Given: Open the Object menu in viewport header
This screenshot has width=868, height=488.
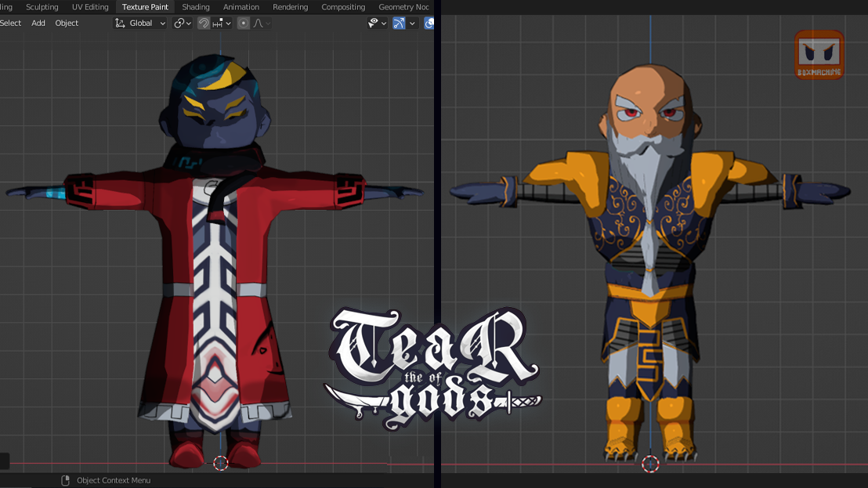Looking at the screenshot, I should pyautogui.click(x=67, y=23).
